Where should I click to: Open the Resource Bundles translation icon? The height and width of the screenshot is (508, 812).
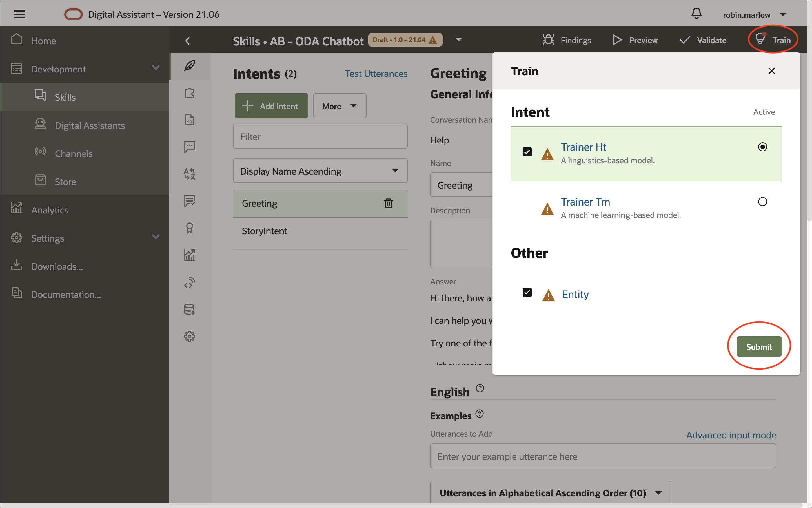point(190,174)
